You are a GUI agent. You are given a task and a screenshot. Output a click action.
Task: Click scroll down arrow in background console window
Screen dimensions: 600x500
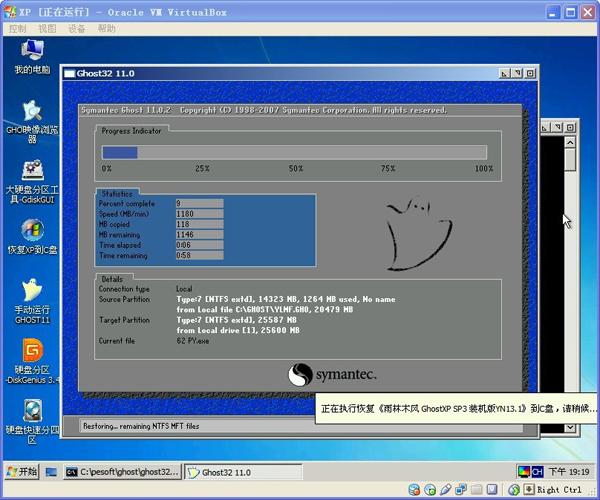[570, 428]
